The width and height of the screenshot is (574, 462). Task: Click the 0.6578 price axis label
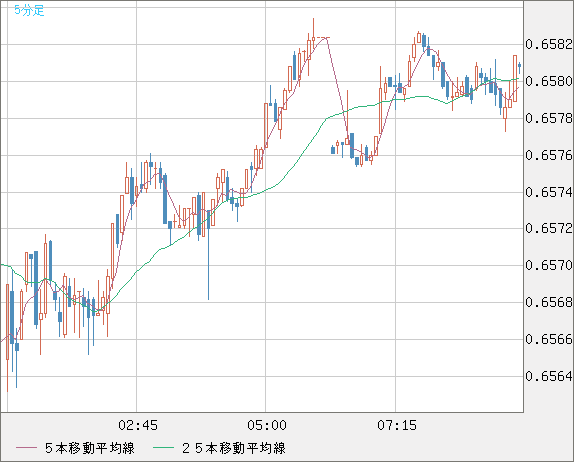(549, 118)
